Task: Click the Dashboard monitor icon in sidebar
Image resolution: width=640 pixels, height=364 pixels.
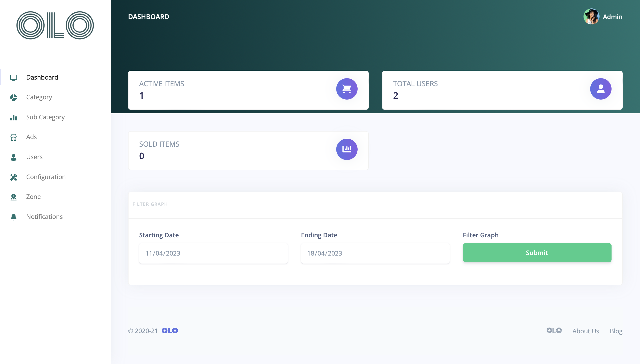Action: point(14,78)
